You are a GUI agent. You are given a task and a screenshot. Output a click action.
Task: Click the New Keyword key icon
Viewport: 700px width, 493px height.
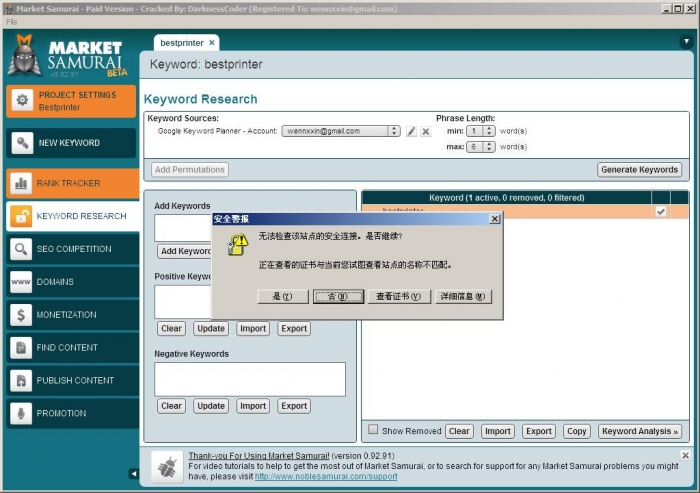tap(22, 143)
